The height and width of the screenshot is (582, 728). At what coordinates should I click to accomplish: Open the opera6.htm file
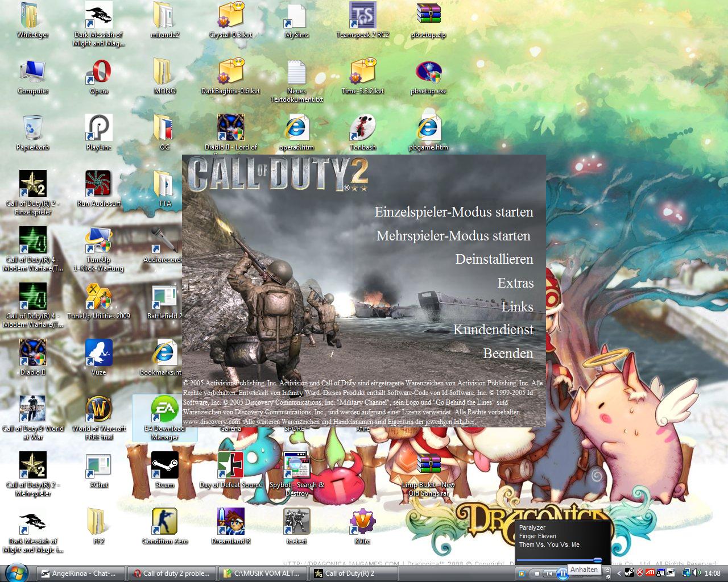pos(296,133)
